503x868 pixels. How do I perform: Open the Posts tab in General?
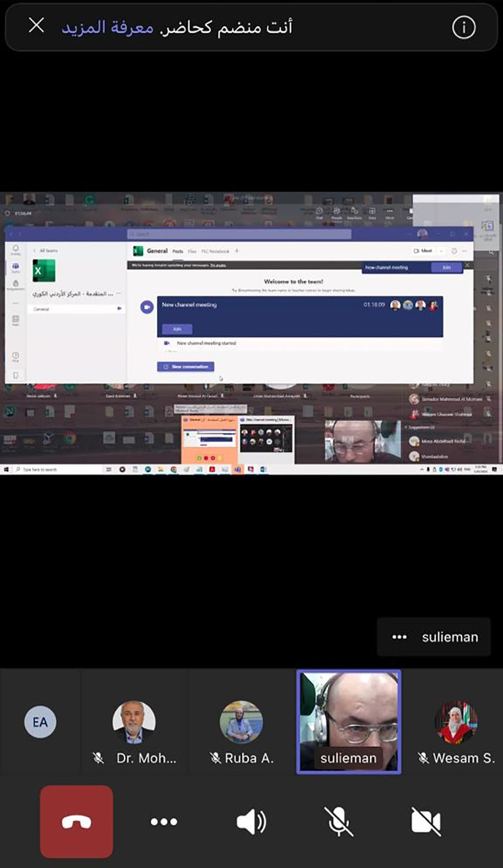click(178, 251)
